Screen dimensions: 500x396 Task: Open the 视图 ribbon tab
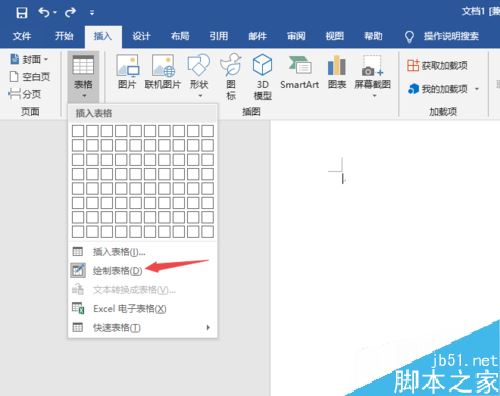pyautogui.click(x=335, y=36)
